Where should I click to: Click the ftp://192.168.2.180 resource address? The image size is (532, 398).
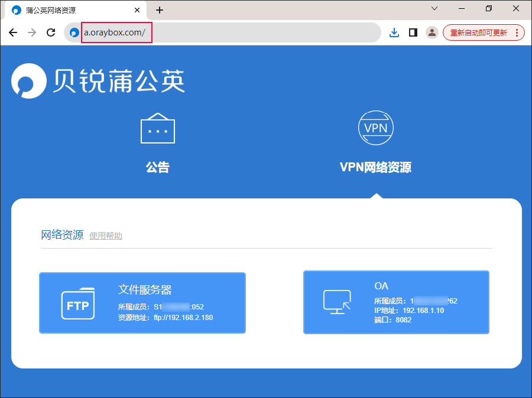(x=183, y=317)
